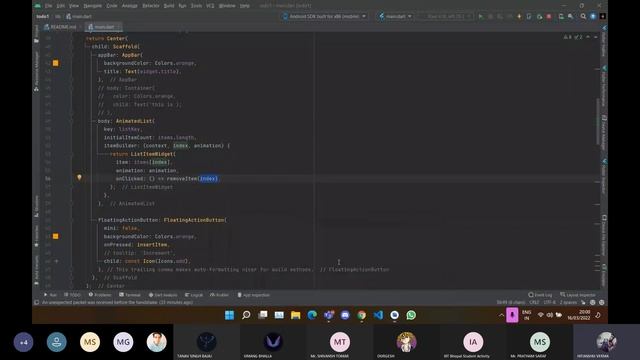This screenshot has height=360, width=640.
Task: Show hidden system tray icons chevron
Action: 501,315
